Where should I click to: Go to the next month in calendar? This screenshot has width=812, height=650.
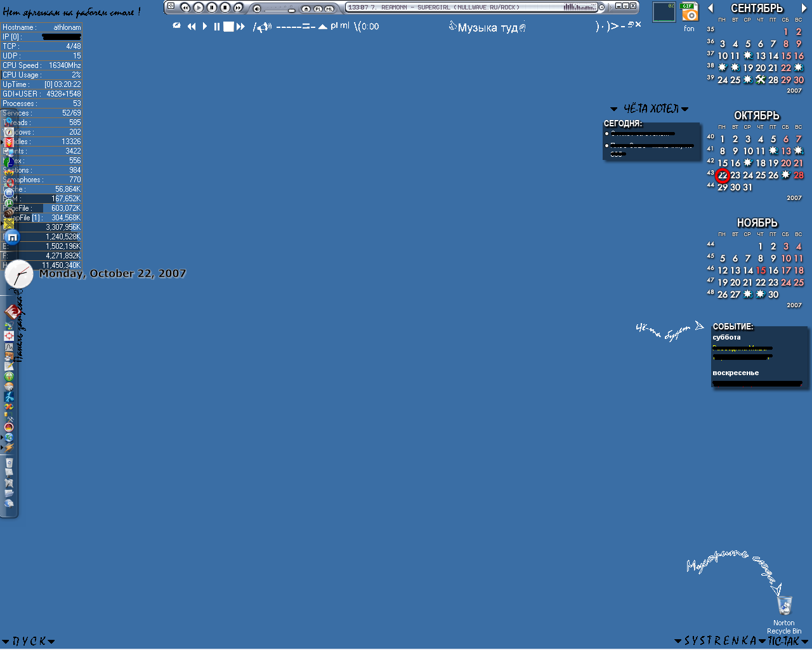(804, 8)
